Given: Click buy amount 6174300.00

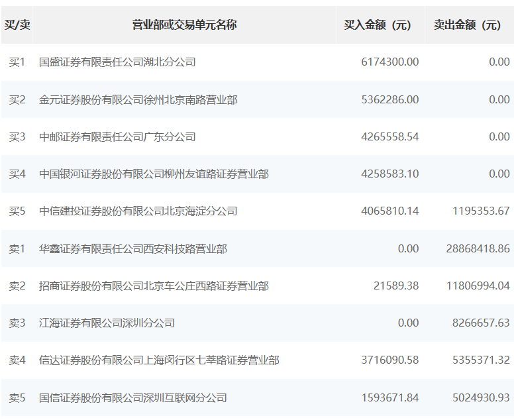Looking at the screenshot, I should pos(389,62).
